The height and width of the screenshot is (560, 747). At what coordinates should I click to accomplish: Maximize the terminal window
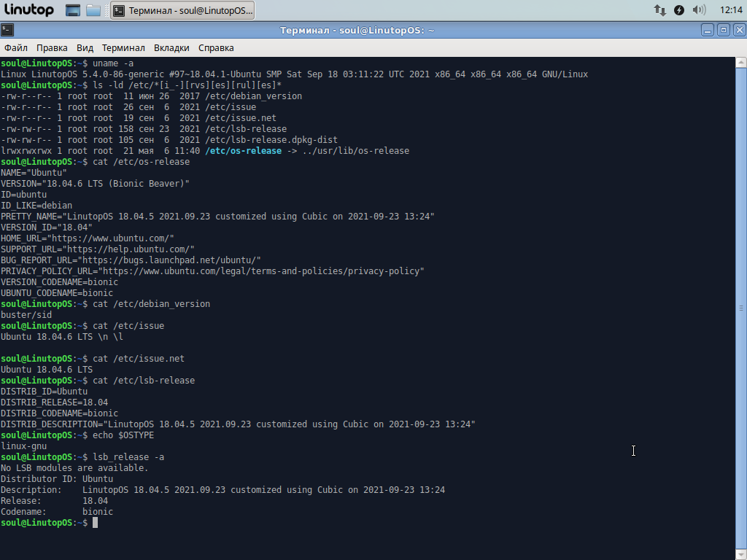[x=724, y=31]
